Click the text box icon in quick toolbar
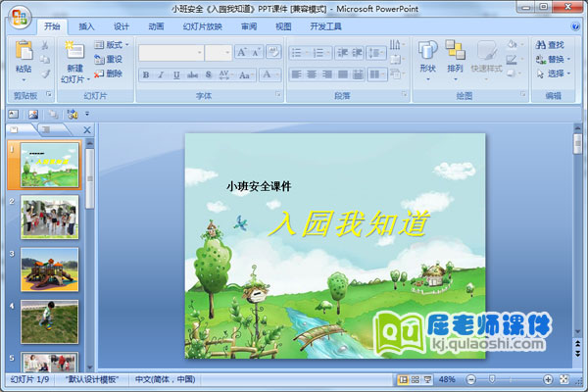This screenshot has height=392, width=588. (14, 114)
